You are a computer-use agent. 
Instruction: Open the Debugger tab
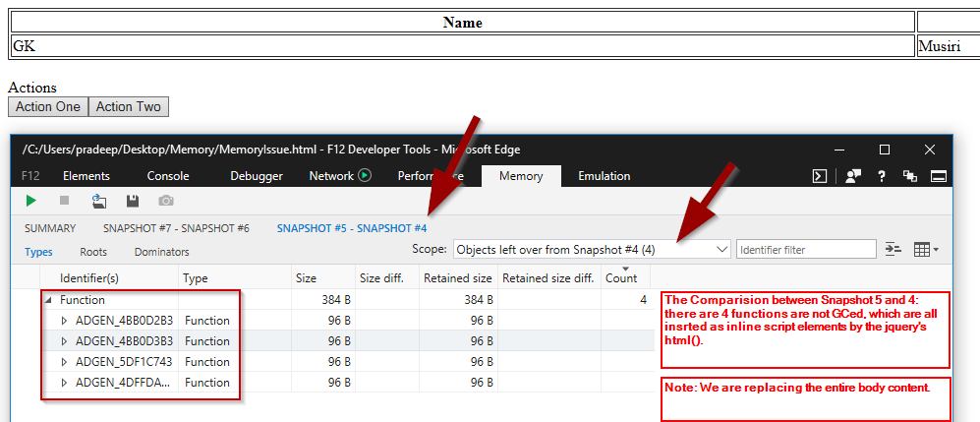[x=257, y=176]
